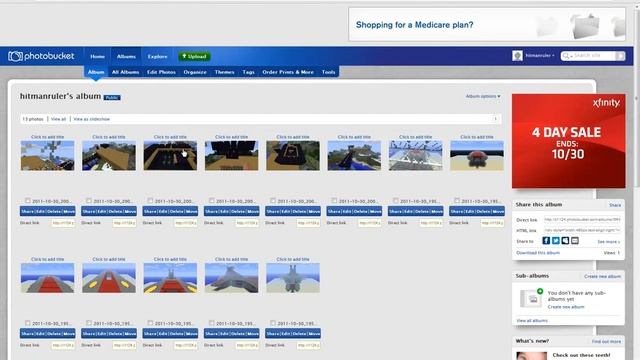Click the View all link
The image size is (640, 360).
point(58,119)
